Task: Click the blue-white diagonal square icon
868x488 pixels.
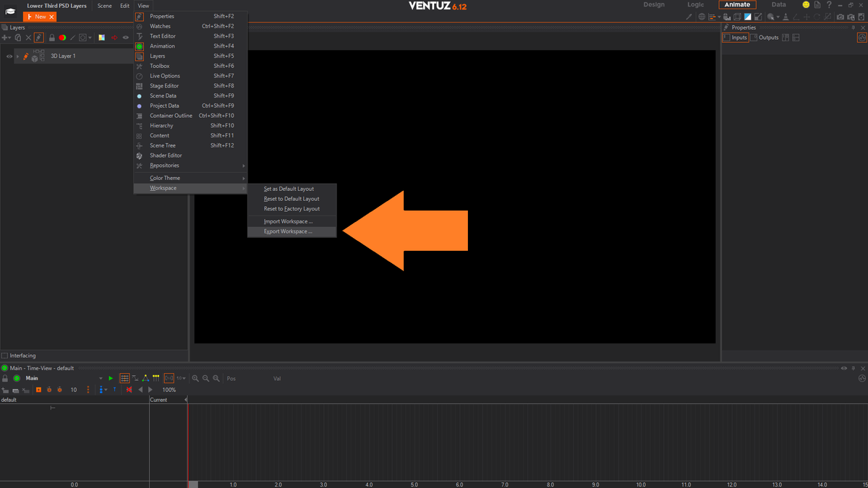Action: [748, 17]
